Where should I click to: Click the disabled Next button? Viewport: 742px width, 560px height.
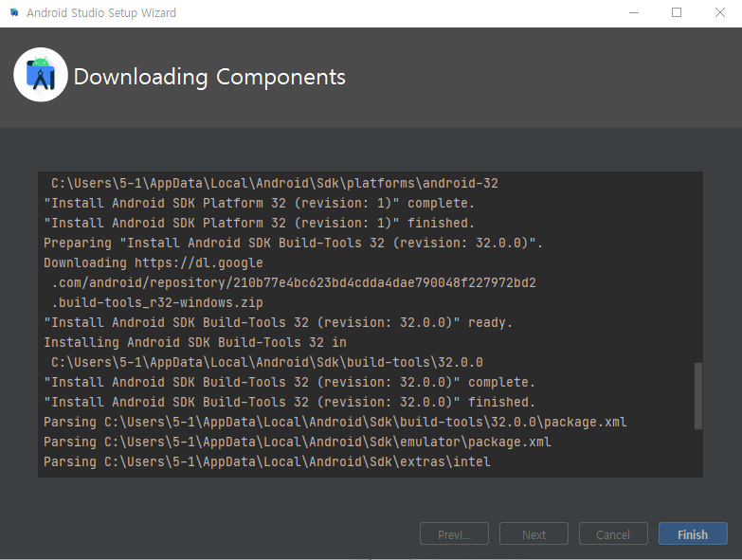coord(534,534)
